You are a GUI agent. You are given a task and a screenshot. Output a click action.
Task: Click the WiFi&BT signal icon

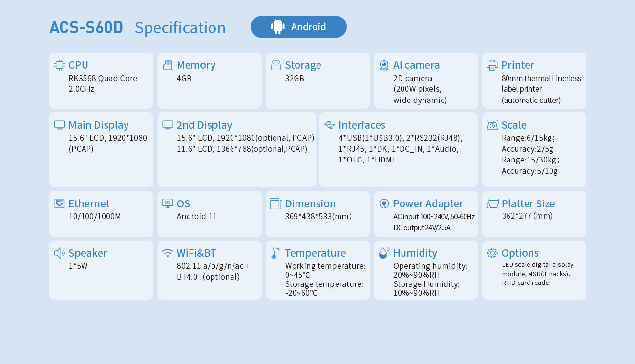168,253
